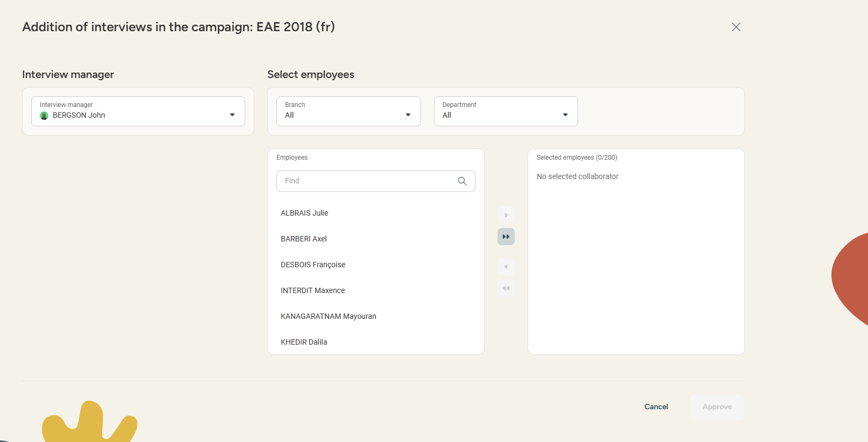The height and width of the screenshot is (442, 868).
Task: Click the Cancel button
Action: pos(656,407)
